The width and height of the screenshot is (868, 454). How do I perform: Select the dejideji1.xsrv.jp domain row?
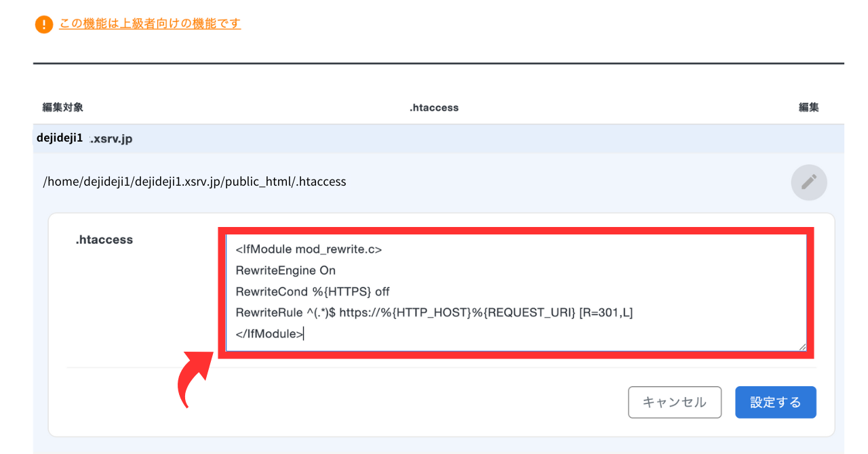(x=85, y=138)
